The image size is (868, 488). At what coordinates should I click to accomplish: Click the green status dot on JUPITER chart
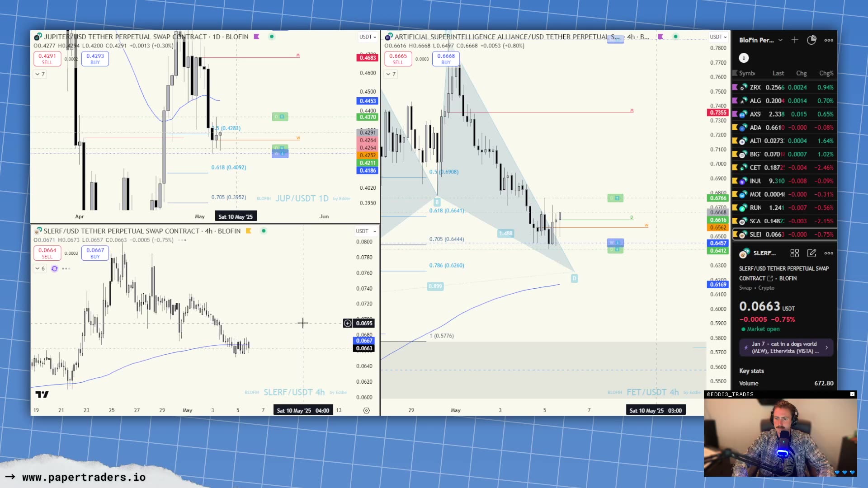click(x=272, y=37)
